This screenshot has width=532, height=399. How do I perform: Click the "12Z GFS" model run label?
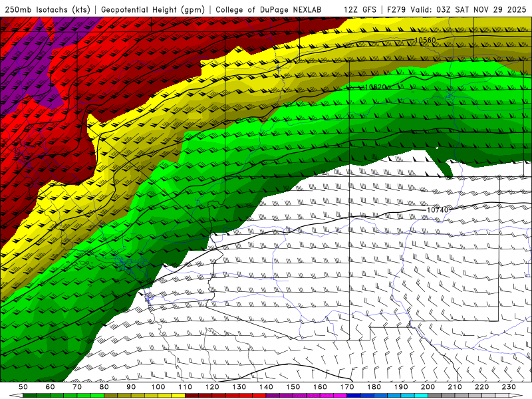coord(360,9)
